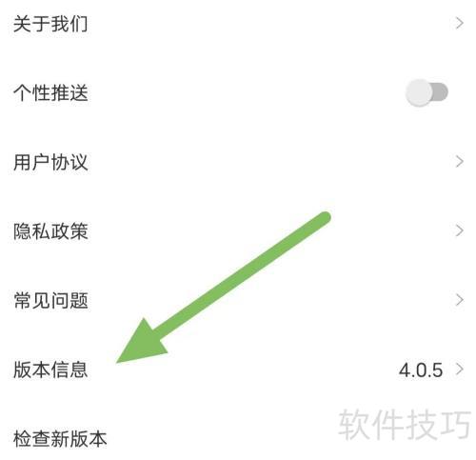The width and height of the screenshot is (476, 460).
Task: Tap the chevron beside 关于我们
Action: (460, 24)
